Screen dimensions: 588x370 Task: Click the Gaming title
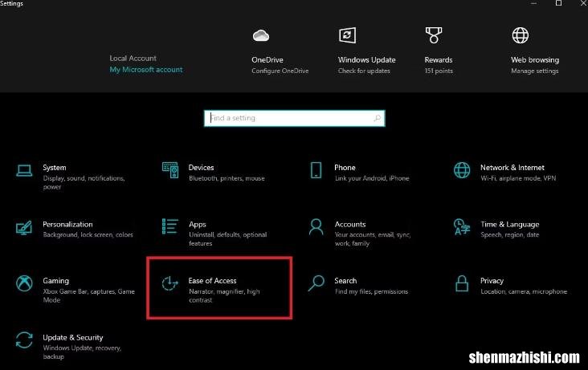tap(56, 281)
